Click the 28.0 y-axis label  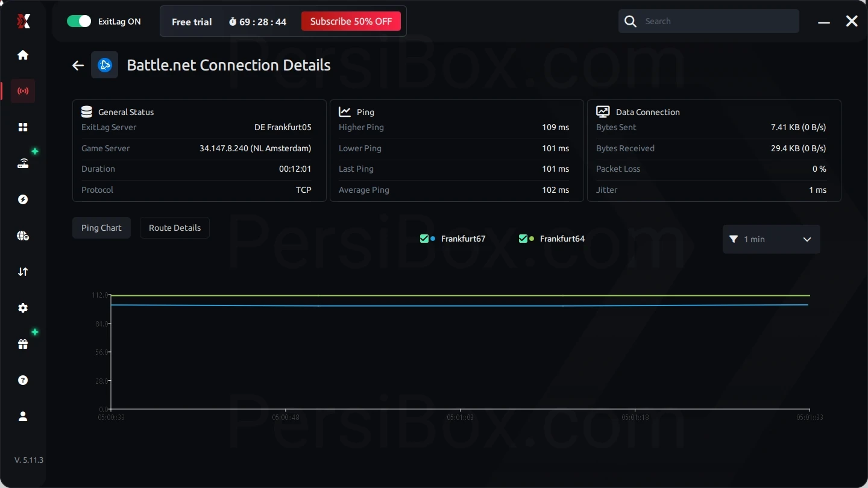101,381
